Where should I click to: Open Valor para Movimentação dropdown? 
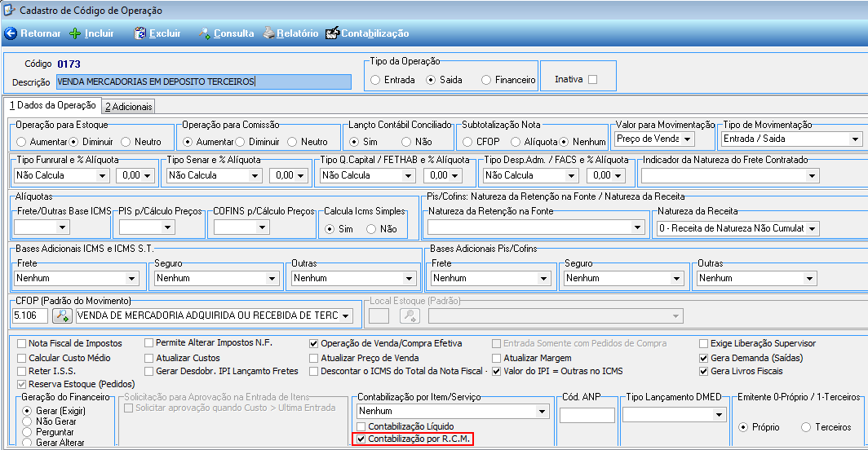point(687,139)
